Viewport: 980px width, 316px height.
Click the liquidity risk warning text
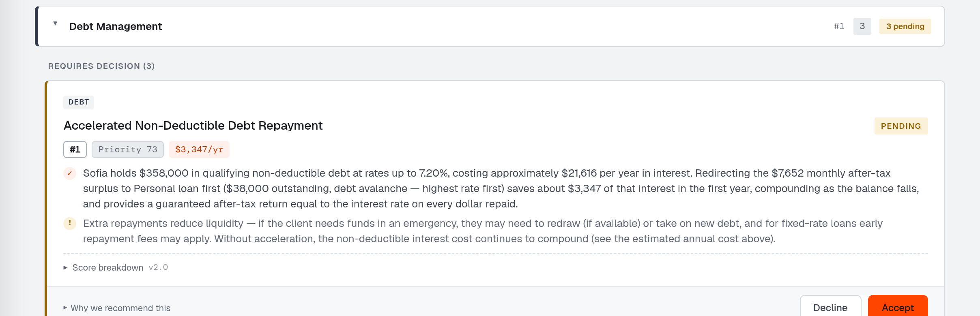pos(483,231)
